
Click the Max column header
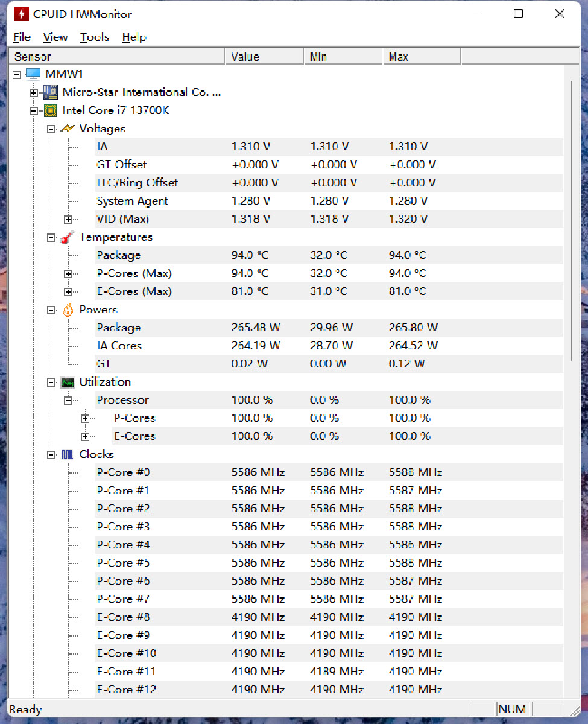tap(422, 57)
